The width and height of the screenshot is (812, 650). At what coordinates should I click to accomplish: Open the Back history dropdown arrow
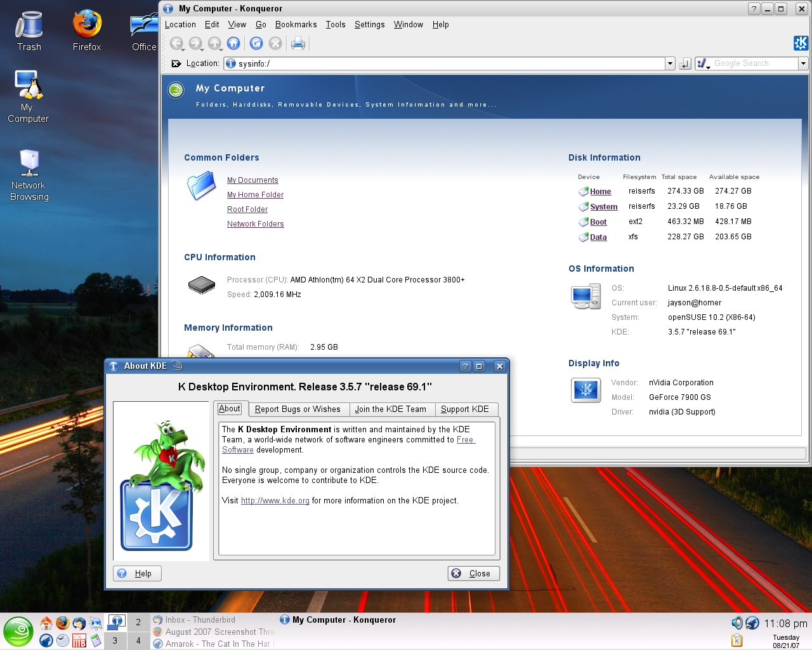pyautogui.click(x=183, y=49)
